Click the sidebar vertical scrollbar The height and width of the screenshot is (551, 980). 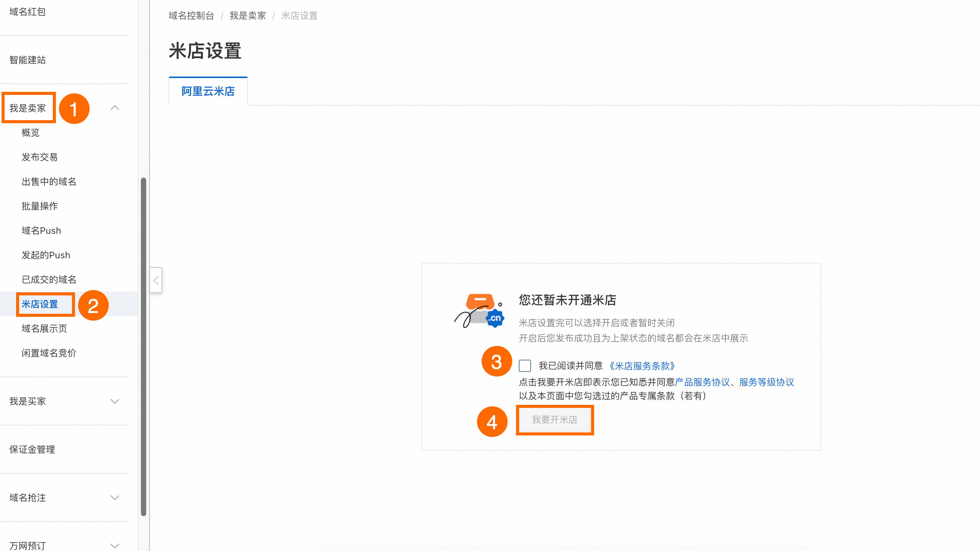coord(144,346)
